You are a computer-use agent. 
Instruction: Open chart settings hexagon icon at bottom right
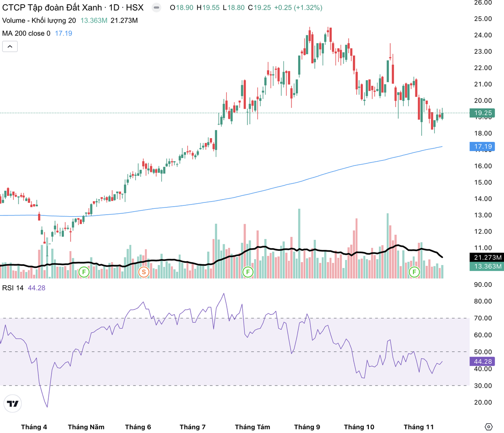(x=488, y=427)
